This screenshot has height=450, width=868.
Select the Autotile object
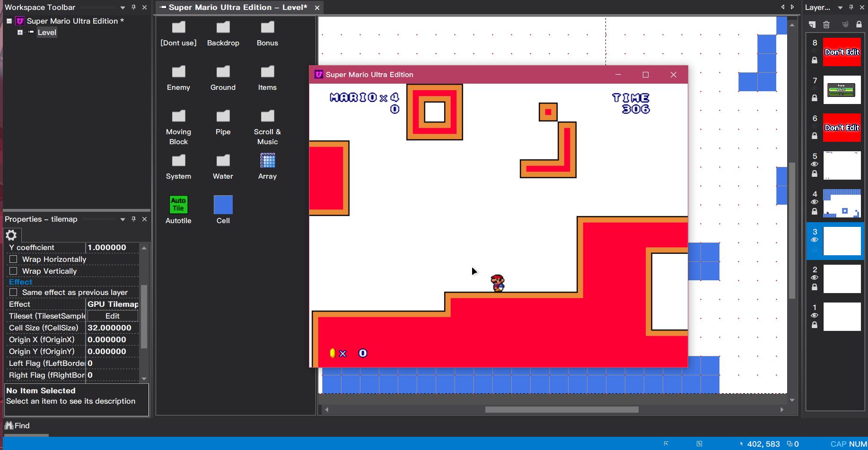click(x=178, y=205)
